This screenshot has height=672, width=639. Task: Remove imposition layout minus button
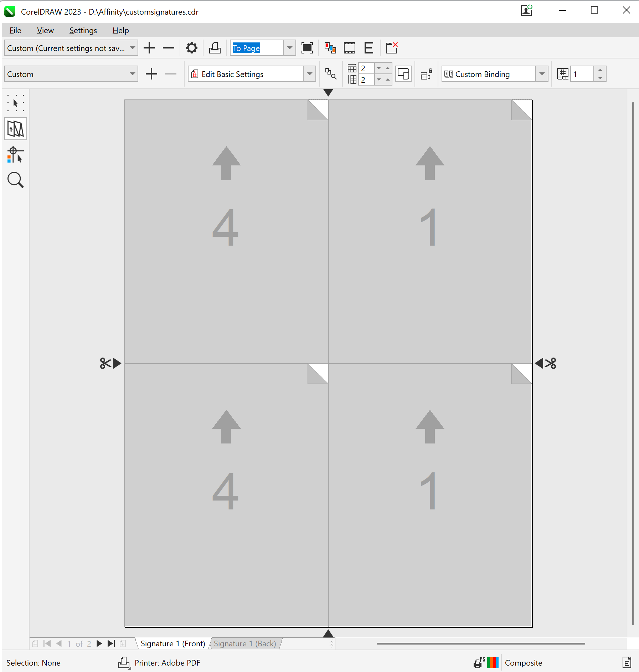point(171,74)
